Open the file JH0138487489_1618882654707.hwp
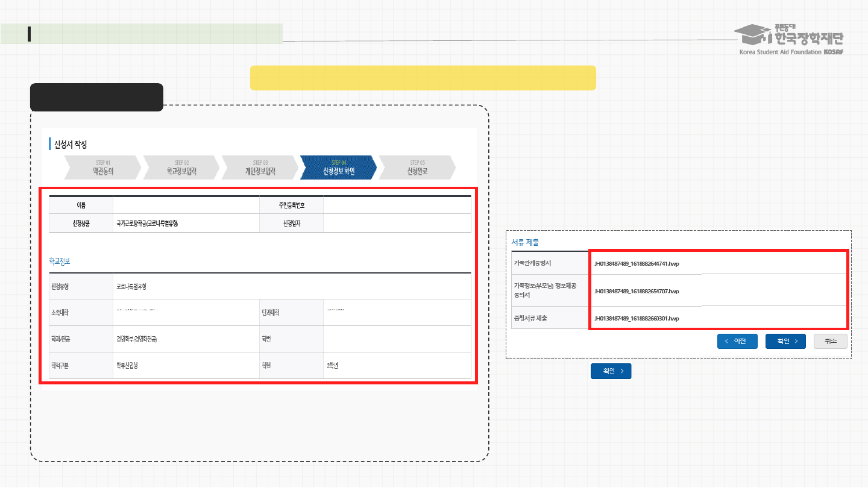 pyautogui.click(x=637, y=291)
